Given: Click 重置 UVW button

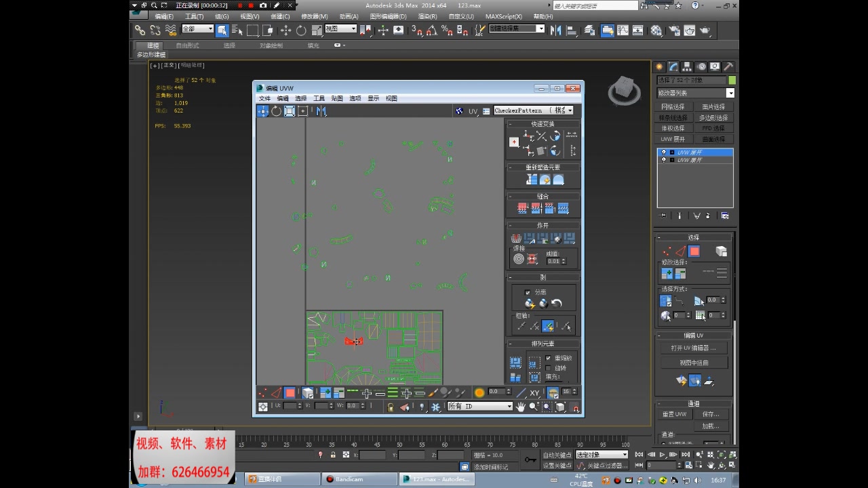Looking at the screenshot, I should pos(675,414).
